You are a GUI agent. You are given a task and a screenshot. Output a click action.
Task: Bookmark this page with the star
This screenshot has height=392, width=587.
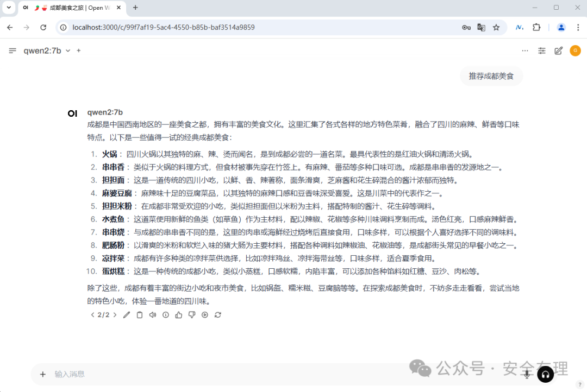tap(496, 27)
